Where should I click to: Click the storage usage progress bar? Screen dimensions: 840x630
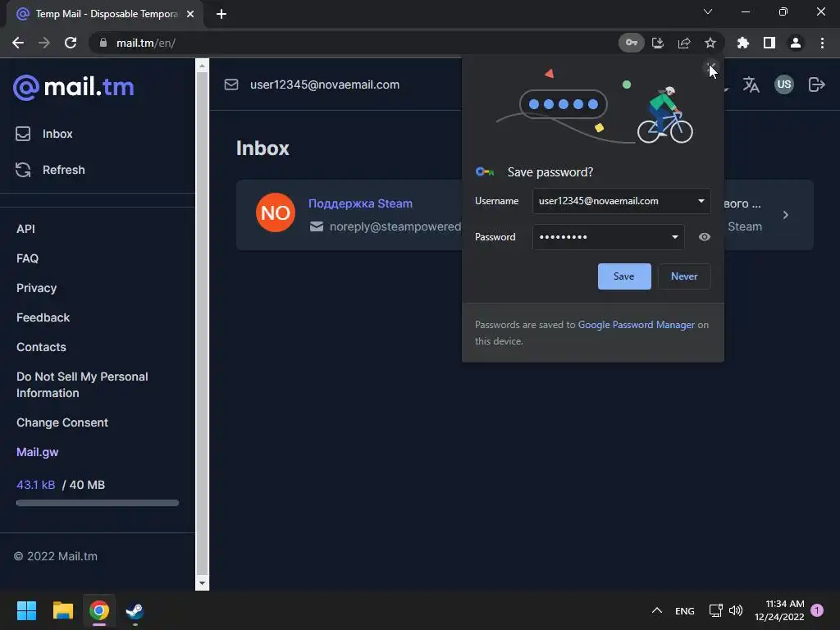pyautogui.click(x=98, y=503)
